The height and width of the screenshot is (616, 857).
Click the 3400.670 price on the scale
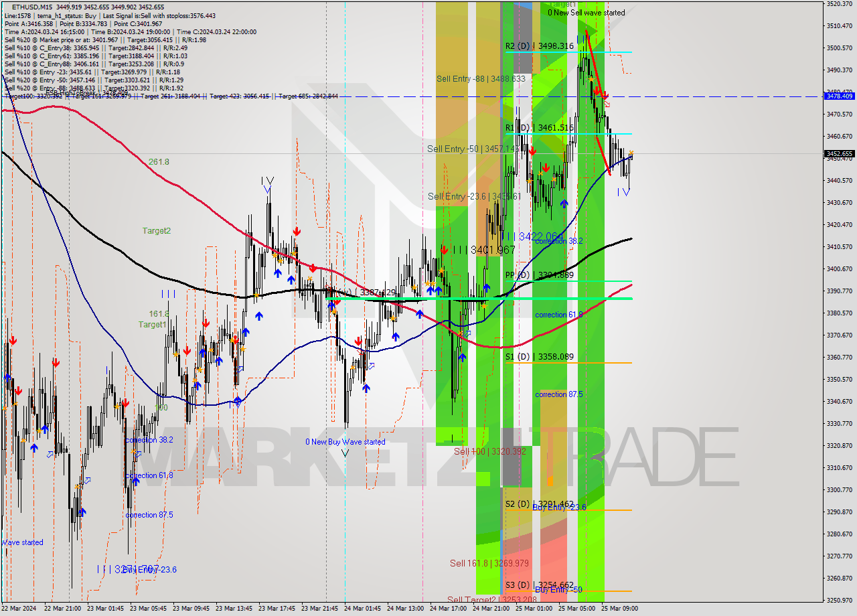point(840,268)
